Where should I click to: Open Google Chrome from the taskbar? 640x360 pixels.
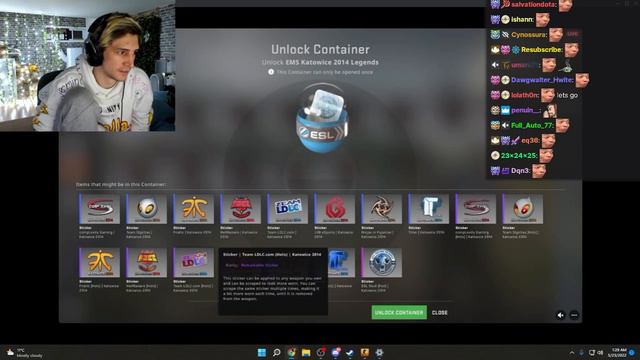(291, 352)
